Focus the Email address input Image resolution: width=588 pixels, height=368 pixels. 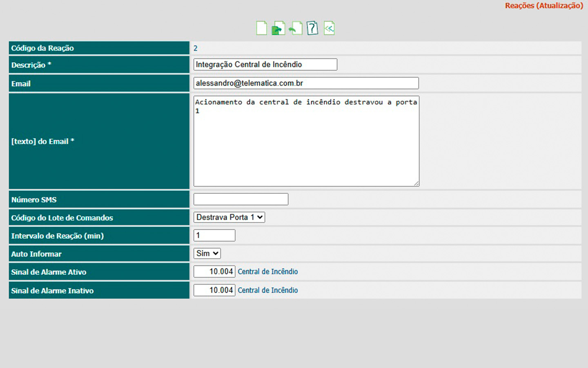pos(306,83)
